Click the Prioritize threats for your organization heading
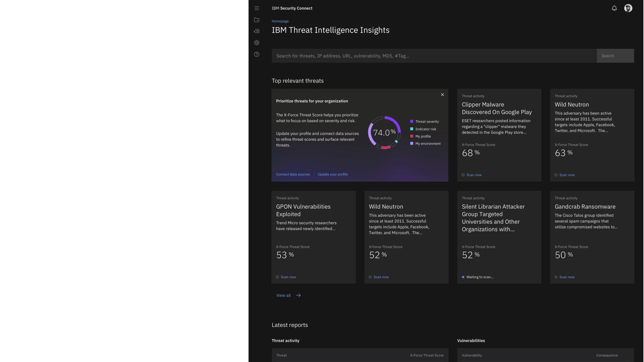The image size is (644, 362). (x=312, y=101)
